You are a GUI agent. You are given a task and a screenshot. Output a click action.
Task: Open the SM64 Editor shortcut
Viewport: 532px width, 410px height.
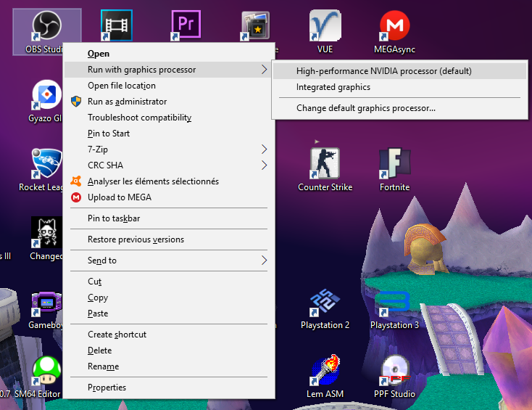(46, 371)
